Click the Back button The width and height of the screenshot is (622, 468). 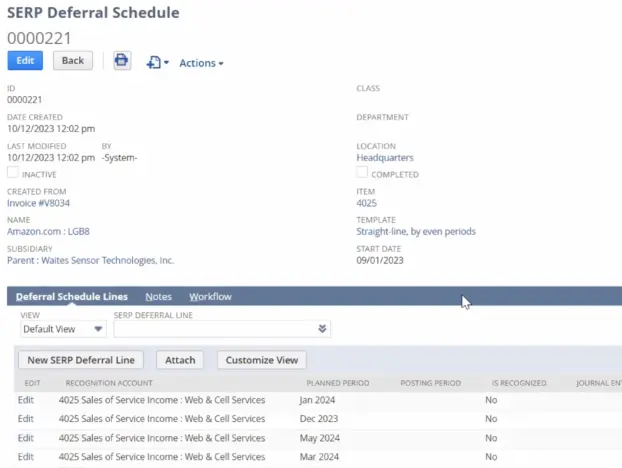[x=73, y=61]
